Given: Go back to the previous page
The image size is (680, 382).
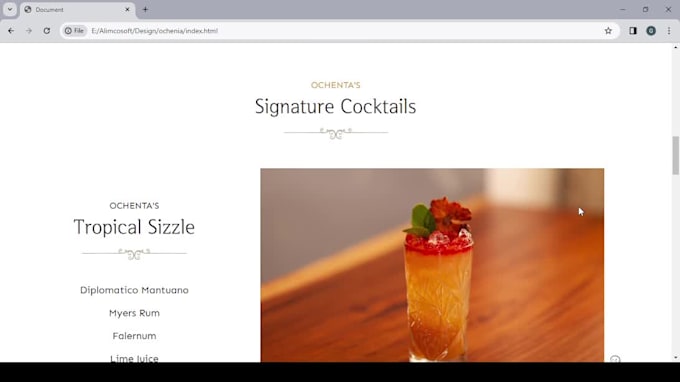Looking at the screenshot, I should pos(11,31).
